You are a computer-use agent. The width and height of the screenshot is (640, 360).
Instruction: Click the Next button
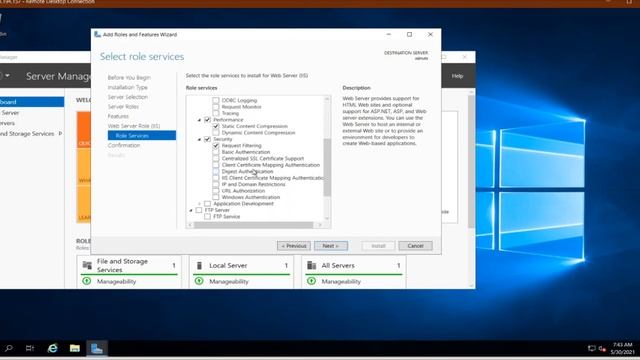tap(331, 246)
